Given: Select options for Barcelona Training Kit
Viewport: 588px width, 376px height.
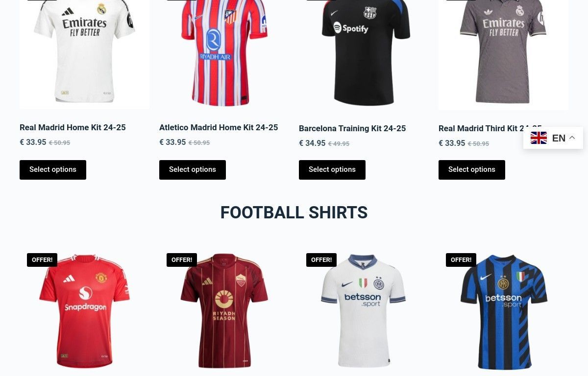Looking at the screenshot, I should 332,170.
